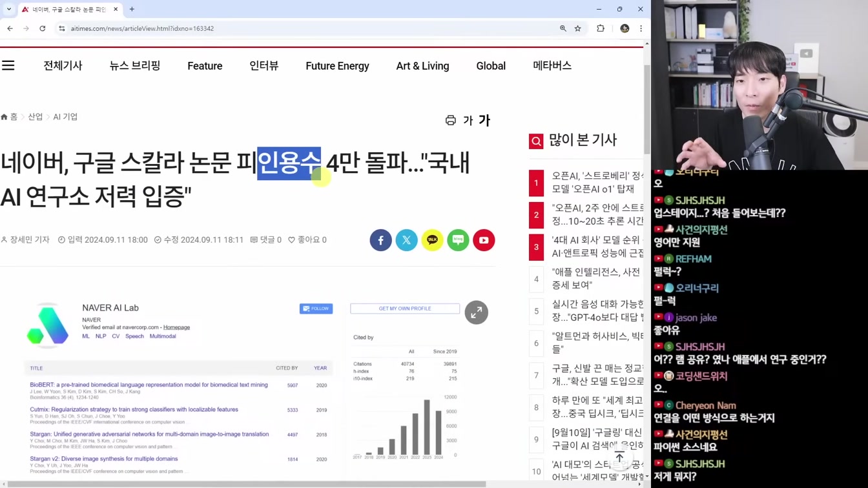Open the 인터뷰 menu
Image resolution: width=868 pixels, height=488 pixels.
click(x=264, y=66)
